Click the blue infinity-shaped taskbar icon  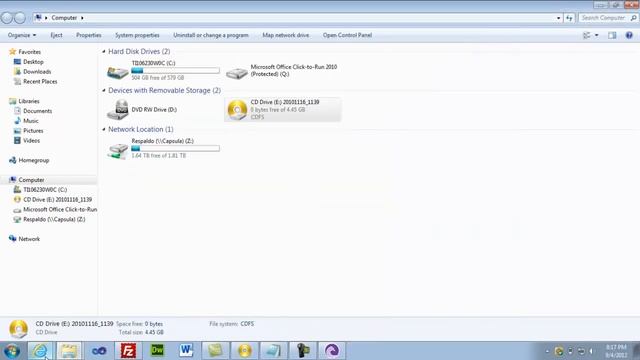click(x=99, y=351)
